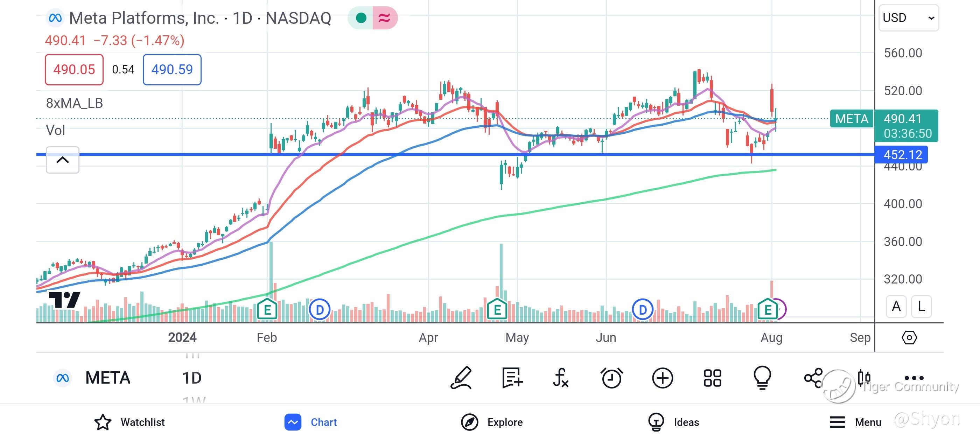Open the USD currency dropdown
Viewport: 980px width, 441px height.
[909, 18]
